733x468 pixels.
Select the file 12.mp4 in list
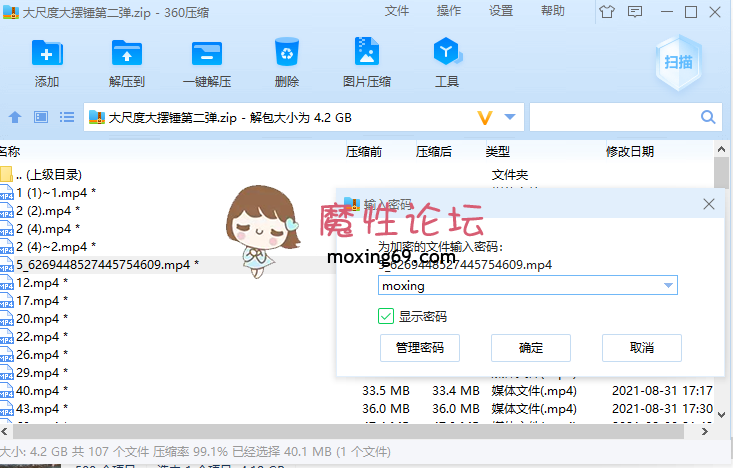click(x=40, y=283)
